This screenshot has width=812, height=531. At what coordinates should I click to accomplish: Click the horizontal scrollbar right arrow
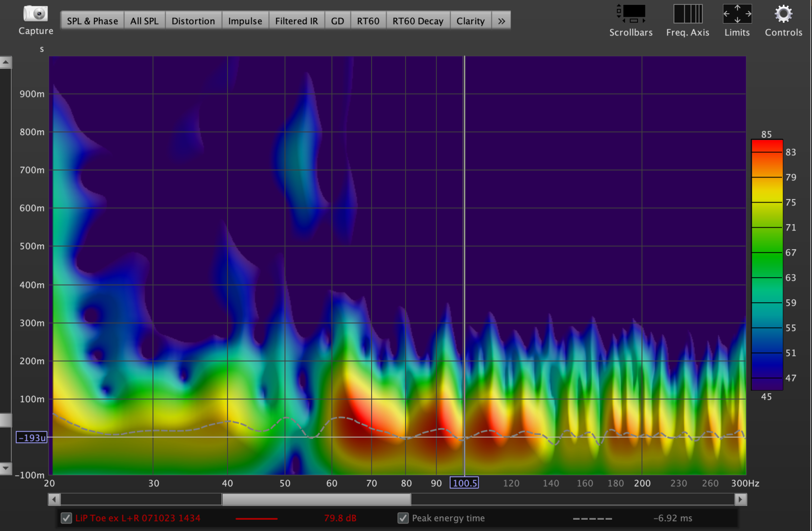point(740,500)
